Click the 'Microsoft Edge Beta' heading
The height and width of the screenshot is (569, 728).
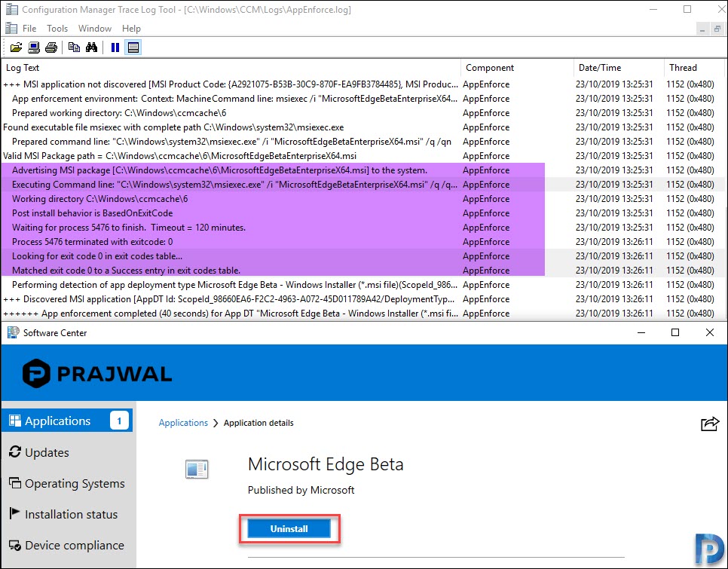click(x=326, y=464)
